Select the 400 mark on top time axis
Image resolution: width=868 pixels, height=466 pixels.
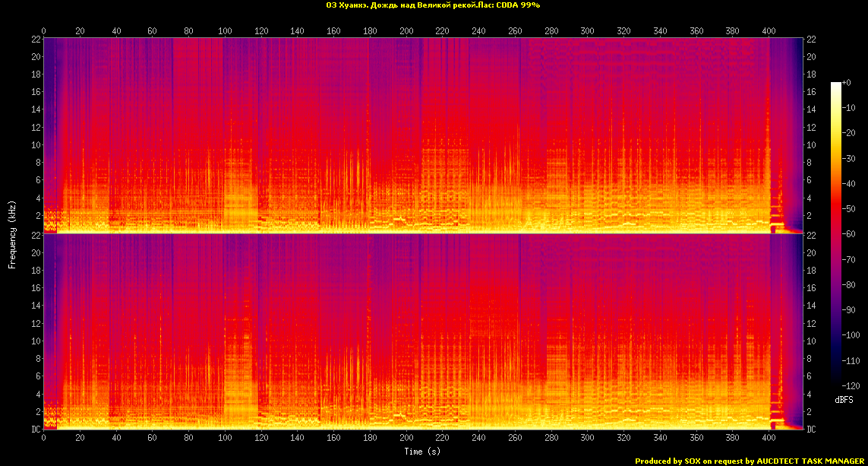pyautogui.click(x=769, y=31)
